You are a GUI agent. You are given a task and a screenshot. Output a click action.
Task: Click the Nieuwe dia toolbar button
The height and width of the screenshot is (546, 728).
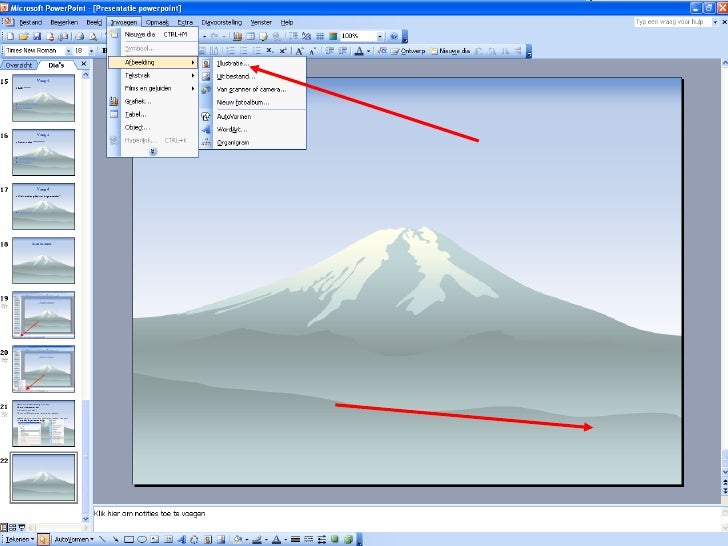pos(449,51)
